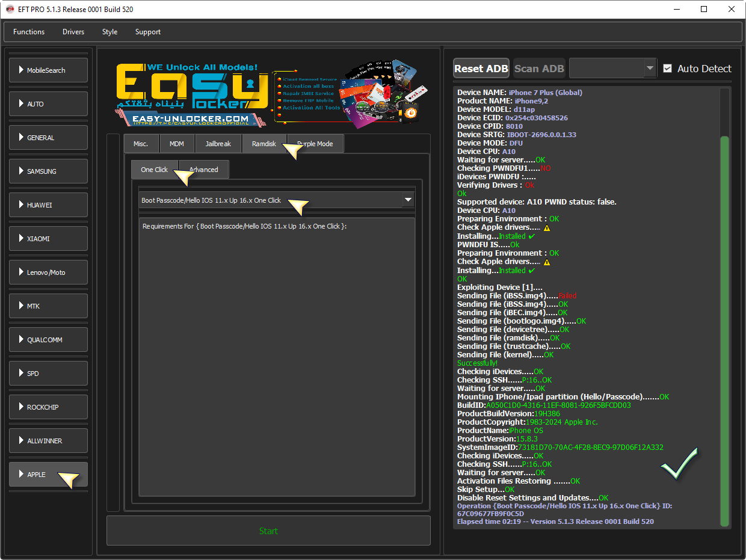Screen dimensions: 746x560
Task: Click the 'Device ECID: 0x254c030458526' log line
Action: pos(513,118)
